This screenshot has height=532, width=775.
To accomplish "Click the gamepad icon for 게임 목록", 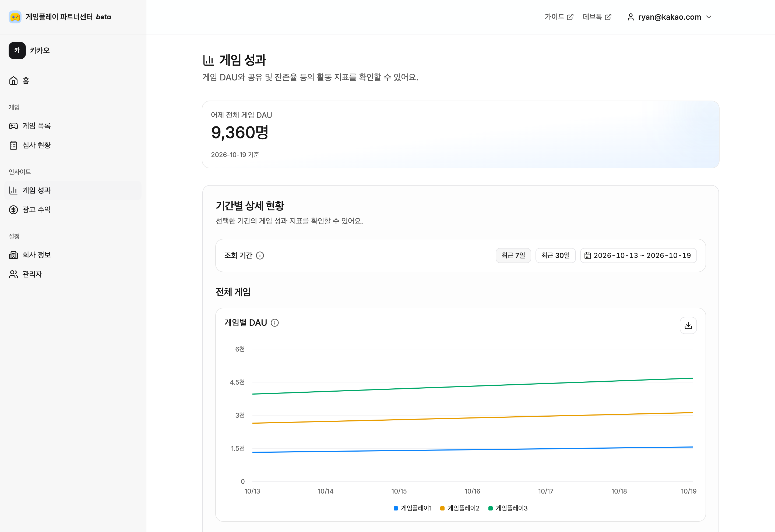I will [13, 126].
